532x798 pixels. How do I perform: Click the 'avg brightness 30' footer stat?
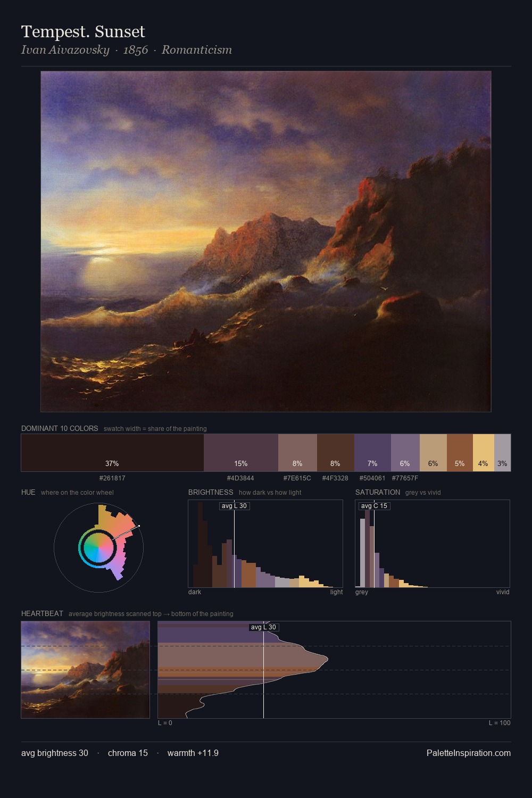click(x=55, y=753)
